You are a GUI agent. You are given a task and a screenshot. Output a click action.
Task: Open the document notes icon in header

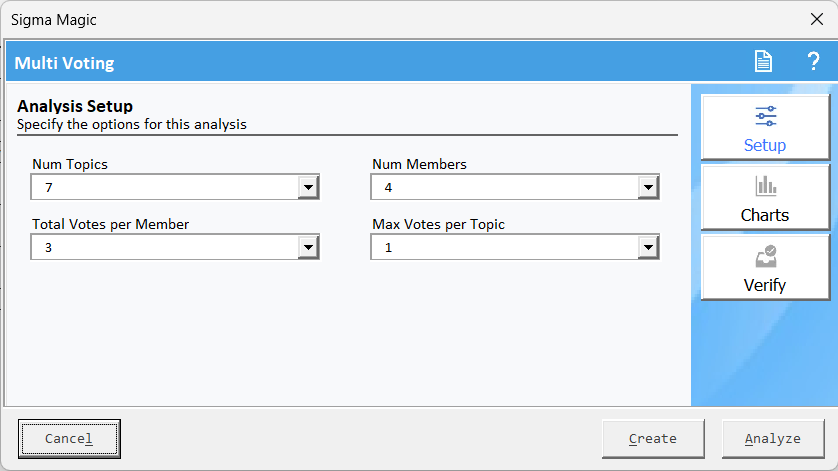(x=763, y=61)
